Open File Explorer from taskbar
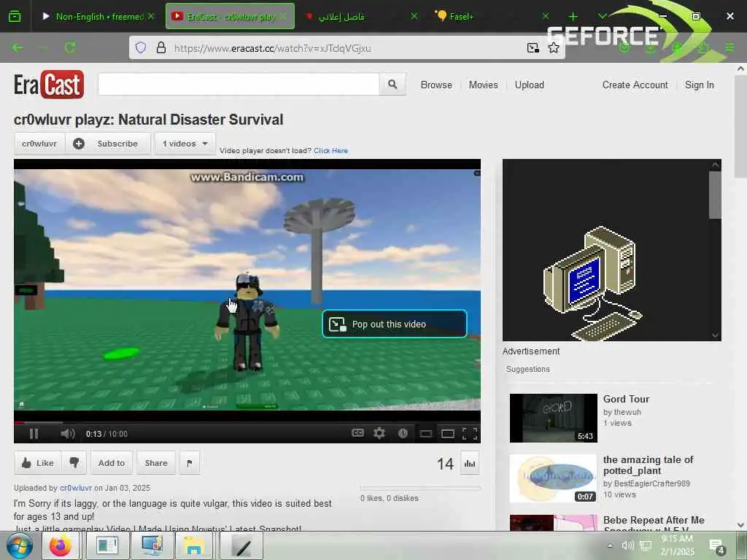Image resolution: width=747 pixels, height=560 pixels. coord(193,545)
